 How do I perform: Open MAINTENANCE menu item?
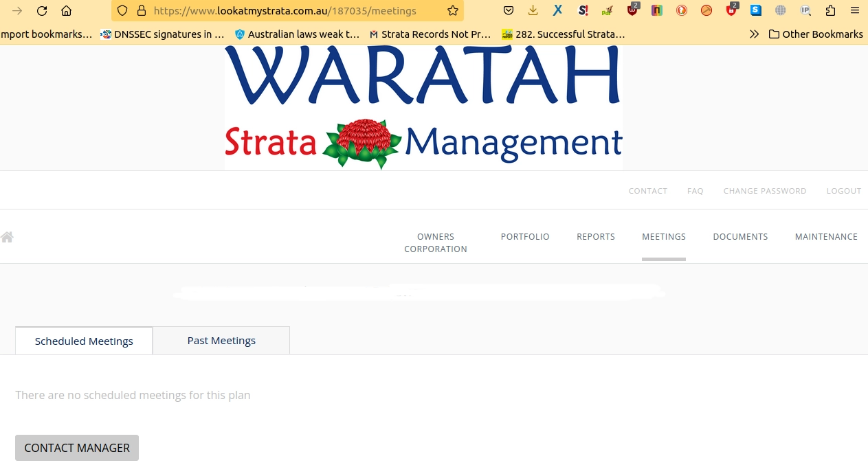(x=826, y=236)
